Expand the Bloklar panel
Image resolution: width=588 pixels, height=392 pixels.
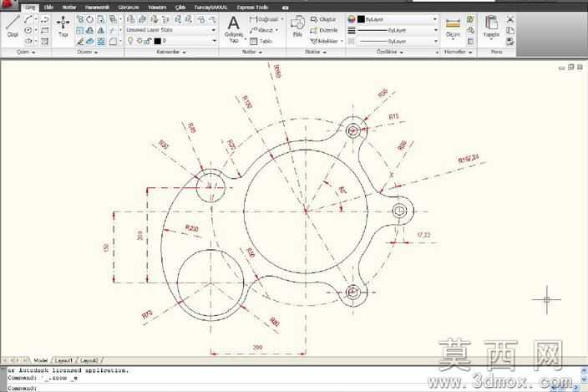pos(316,52)
